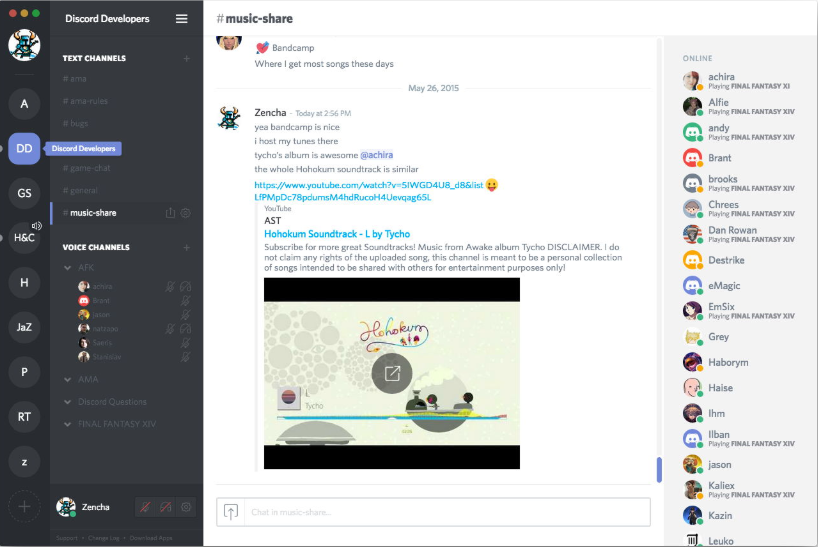Select Haborym in online list
Viewport: 818px width, 547px height.
pos(740,362)
